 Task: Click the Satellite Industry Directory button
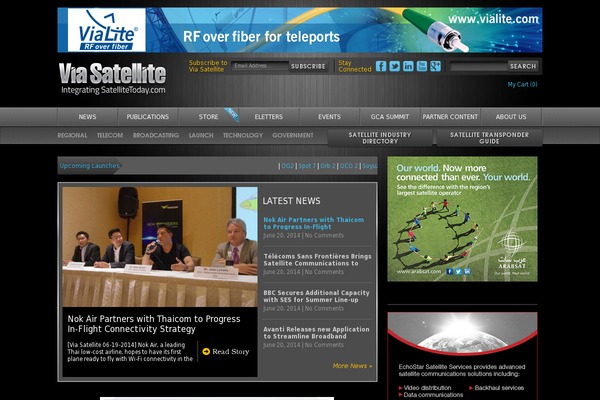coord(380,138)
